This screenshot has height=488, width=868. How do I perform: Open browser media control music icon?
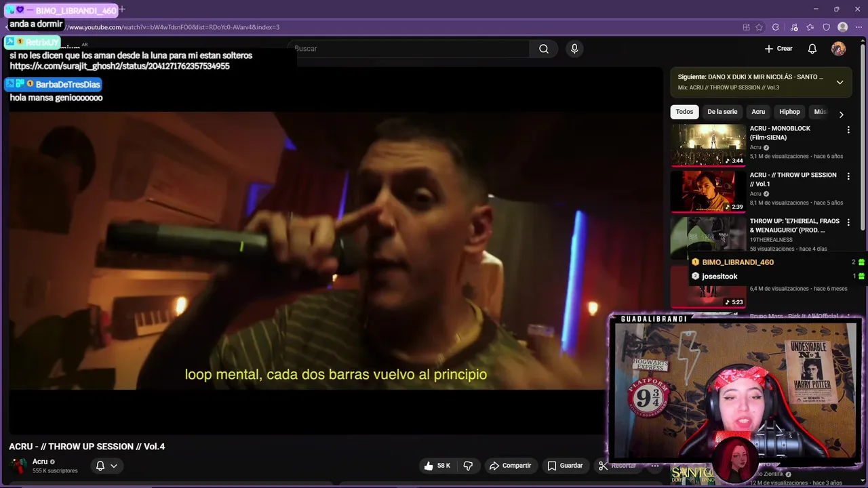[x=794, y=27]
